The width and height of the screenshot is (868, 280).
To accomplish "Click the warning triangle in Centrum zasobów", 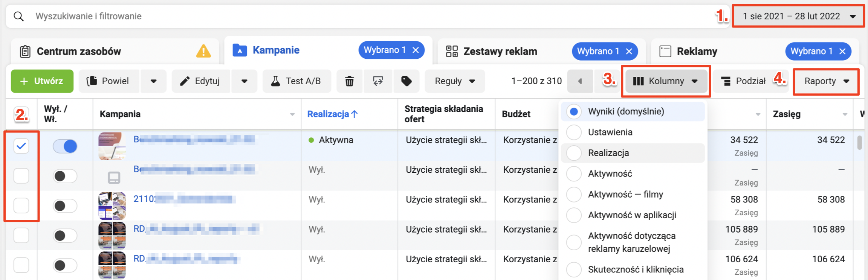I will point(203,51).
